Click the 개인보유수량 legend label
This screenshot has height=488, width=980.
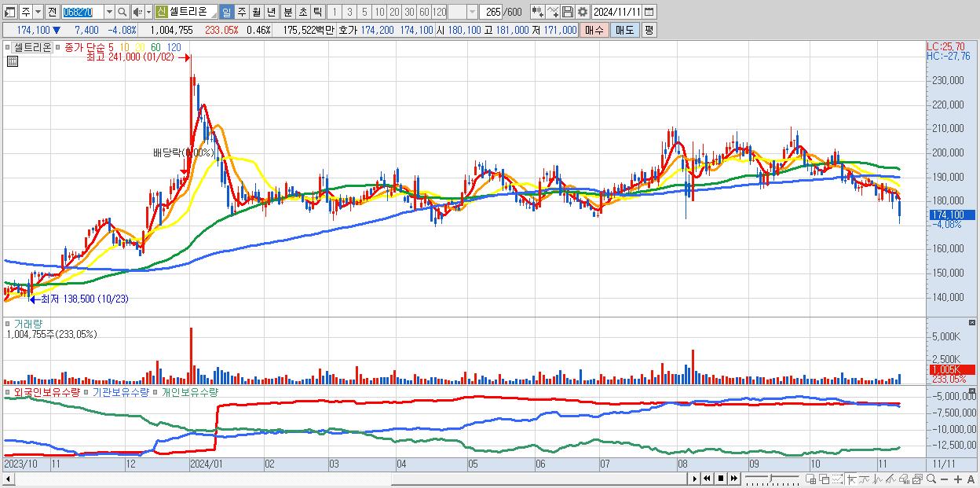coord(189,391)
